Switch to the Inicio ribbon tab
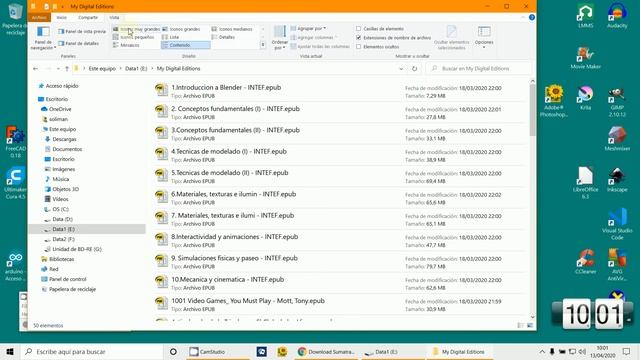This screenshot has height=360, width=640. (62, 18)
